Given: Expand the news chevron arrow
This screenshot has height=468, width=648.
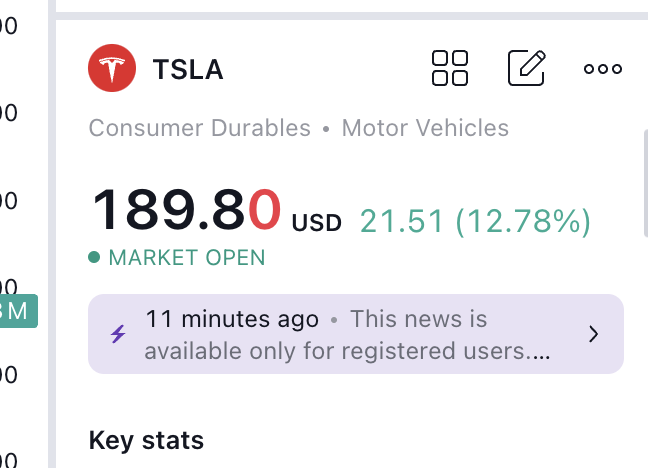Looking at the screenshot, I should coord(593,334).
